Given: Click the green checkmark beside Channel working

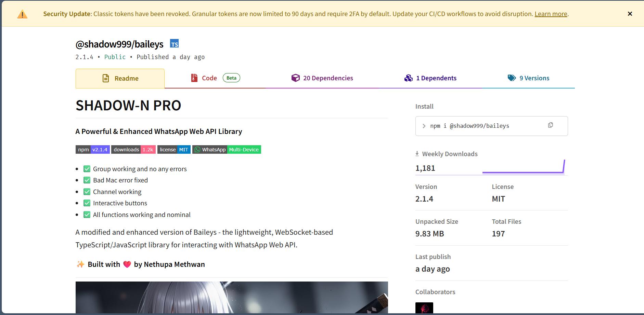Looking at the screenshot, I should tap(87, 192).
